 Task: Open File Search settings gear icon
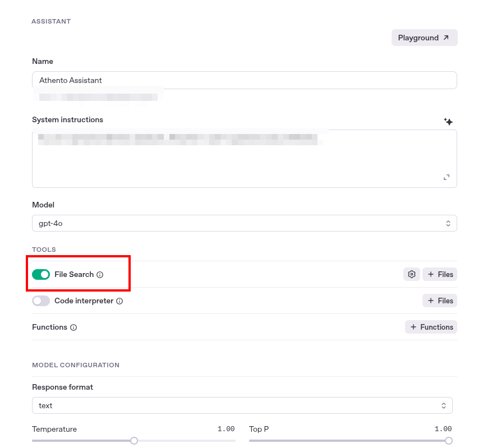[x=412, y=274]
